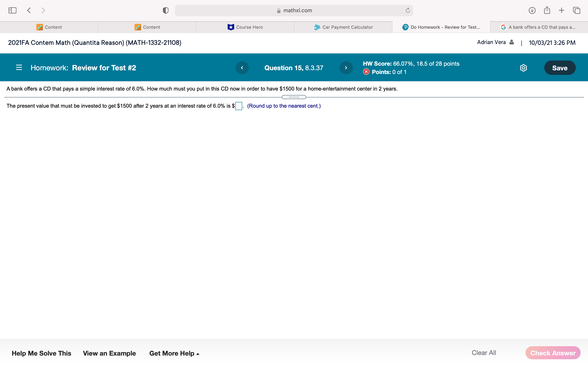Switch to Car Payment Calculator tab

pyautogui.click(x=343, y=27)
